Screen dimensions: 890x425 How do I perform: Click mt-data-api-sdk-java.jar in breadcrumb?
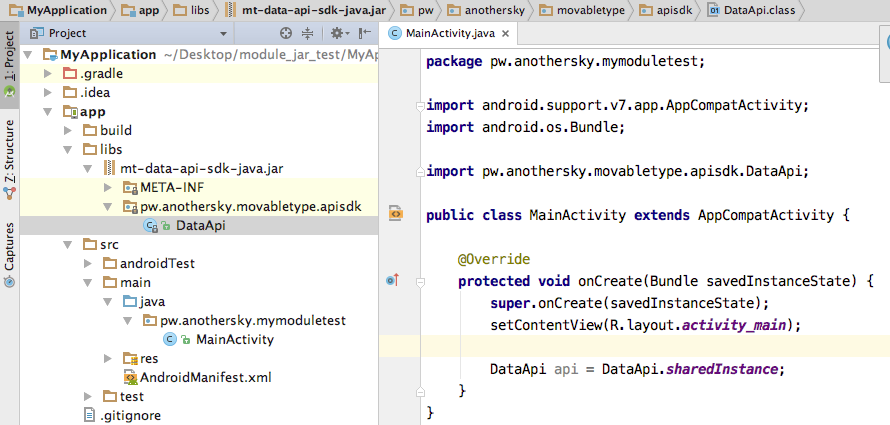[x=305, y=10]
